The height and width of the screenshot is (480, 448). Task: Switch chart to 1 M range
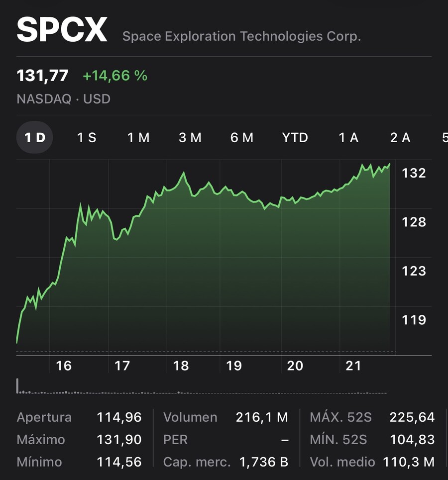click(x=138, y=137)
